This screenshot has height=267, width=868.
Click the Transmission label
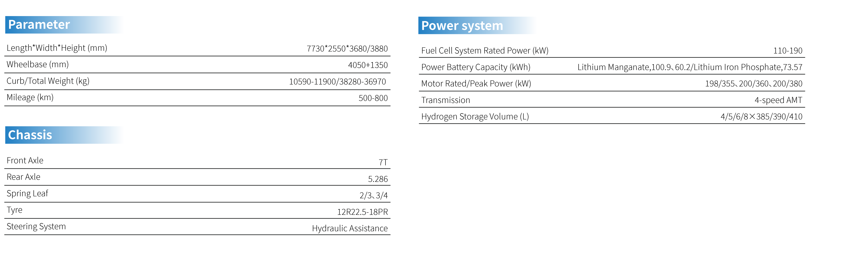point(445,100)
